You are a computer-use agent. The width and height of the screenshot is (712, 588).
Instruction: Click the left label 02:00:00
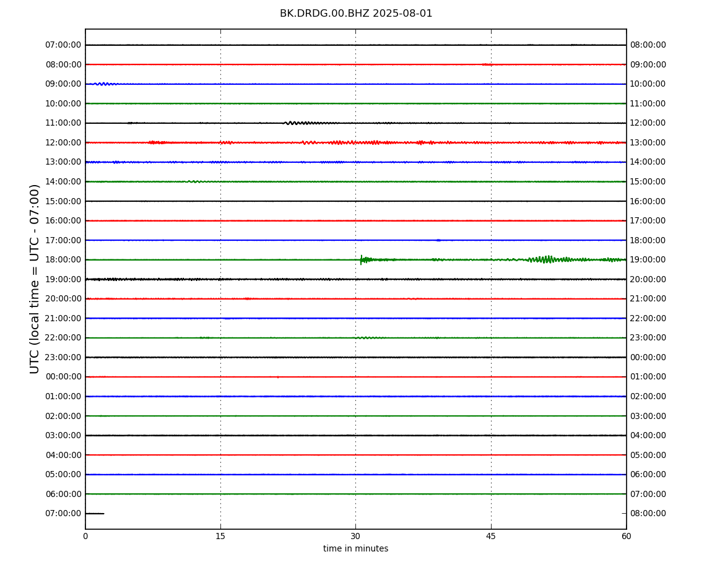point(63,416)
